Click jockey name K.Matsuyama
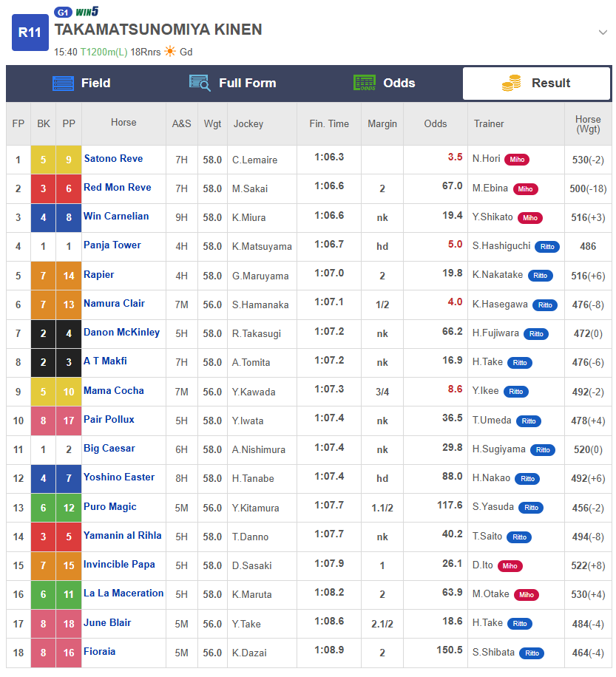This screenshot has height=677, width=616. pos(262,247)
